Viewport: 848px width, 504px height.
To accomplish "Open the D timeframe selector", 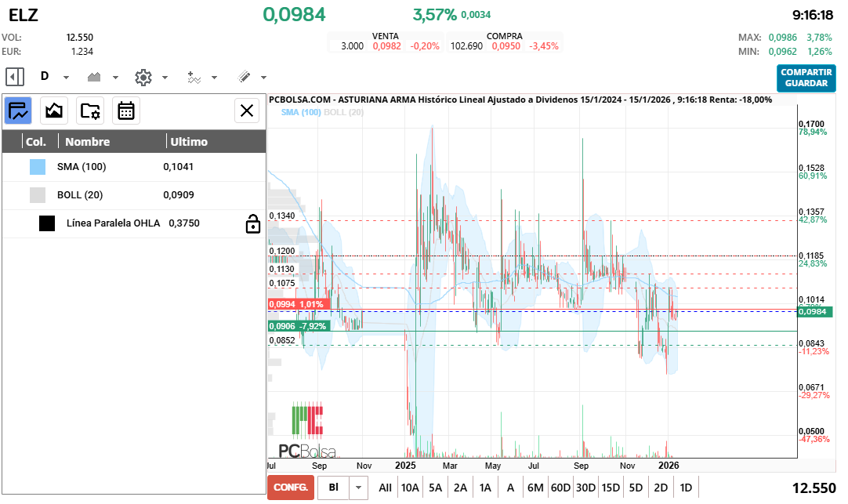I will coord(45,76).
